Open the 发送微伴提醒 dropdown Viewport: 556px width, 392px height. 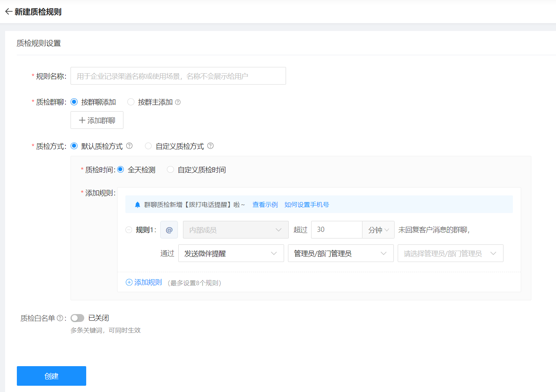click(x=231, y=253)
